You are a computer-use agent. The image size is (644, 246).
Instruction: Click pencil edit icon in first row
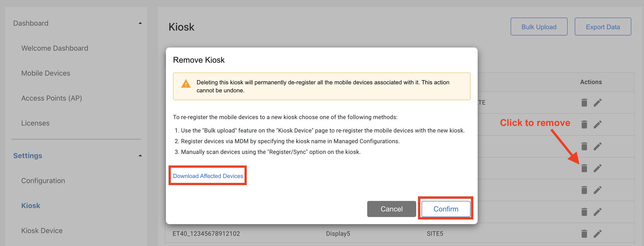(597, 103)
